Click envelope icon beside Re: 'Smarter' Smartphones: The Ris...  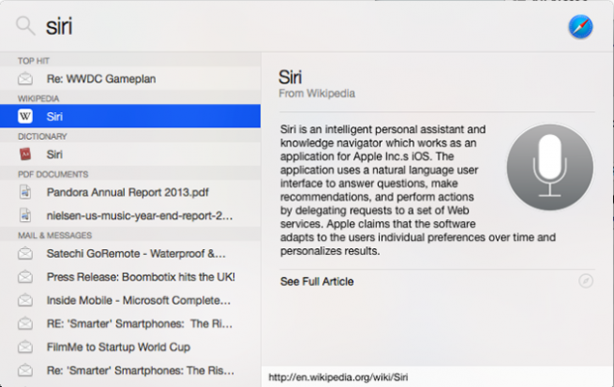(x=25, y=371)
